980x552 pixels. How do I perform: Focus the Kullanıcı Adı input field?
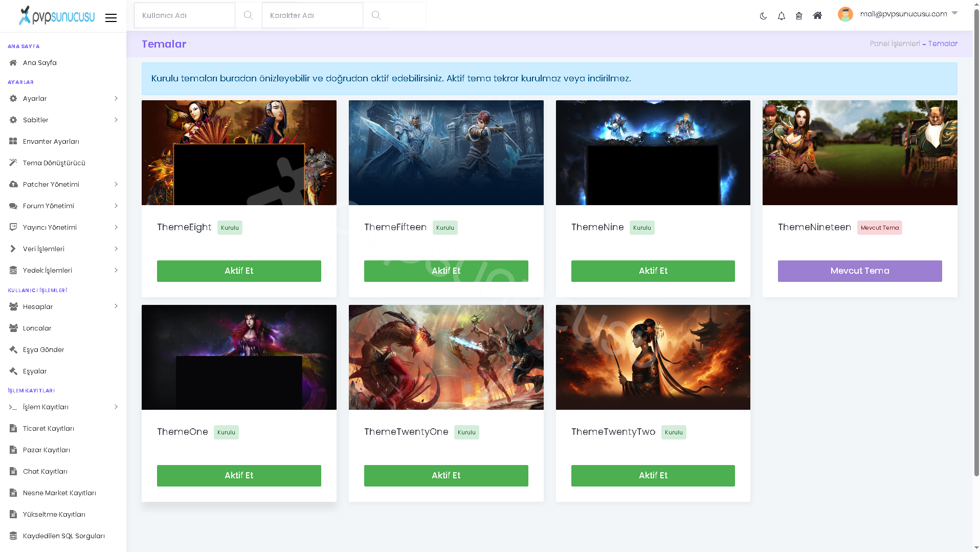tap(185, 15)
